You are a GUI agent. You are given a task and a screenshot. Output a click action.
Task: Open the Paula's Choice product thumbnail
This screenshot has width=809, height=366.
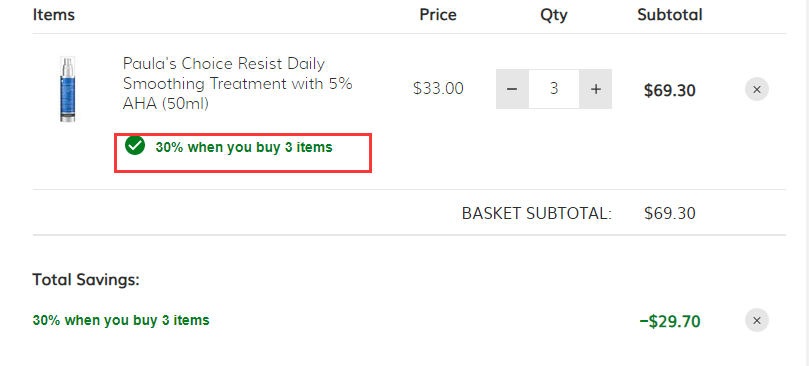click(68, 89)
